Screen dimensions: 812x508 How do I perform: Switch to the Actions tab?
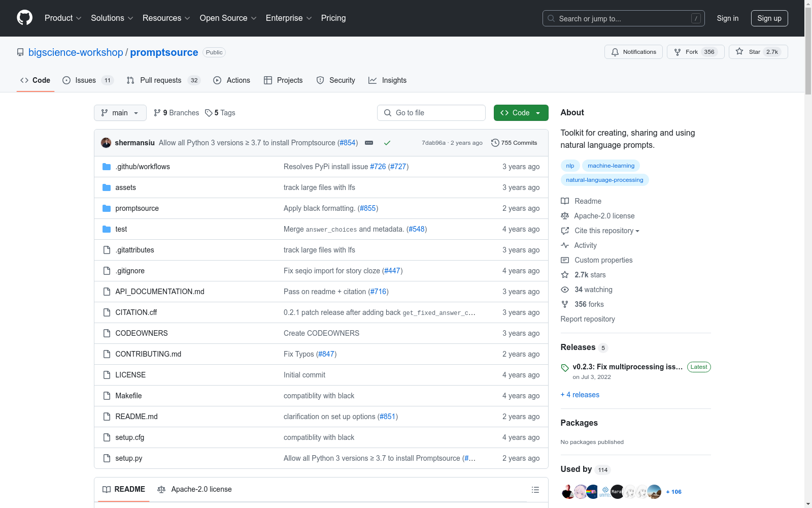pos(232,80)
